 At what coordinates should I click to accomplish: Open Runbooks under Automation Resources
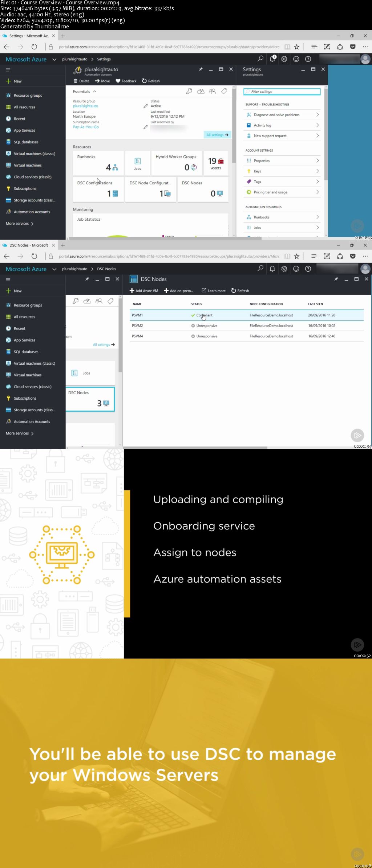282,217
